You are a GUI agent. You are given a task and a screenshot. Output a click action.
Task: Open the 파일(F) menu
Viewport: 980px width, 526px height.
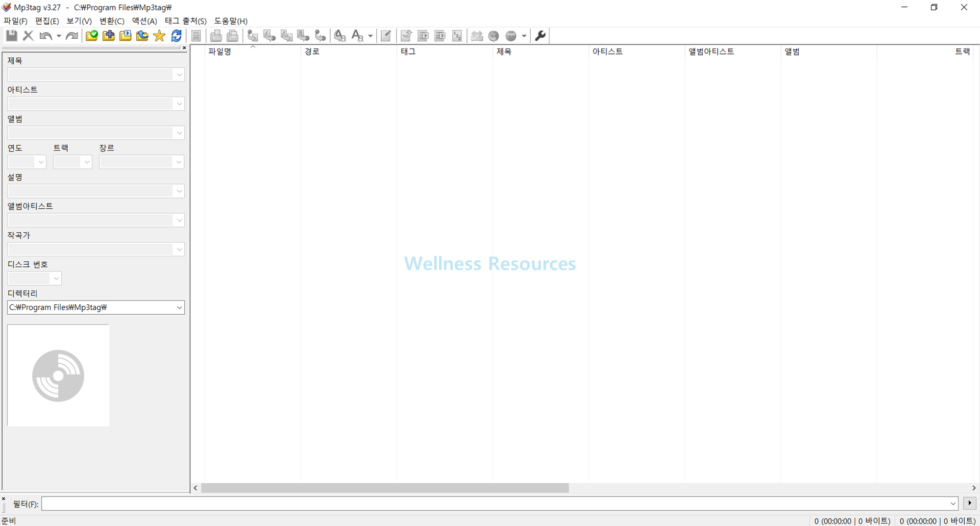click(x=16, y=21)
